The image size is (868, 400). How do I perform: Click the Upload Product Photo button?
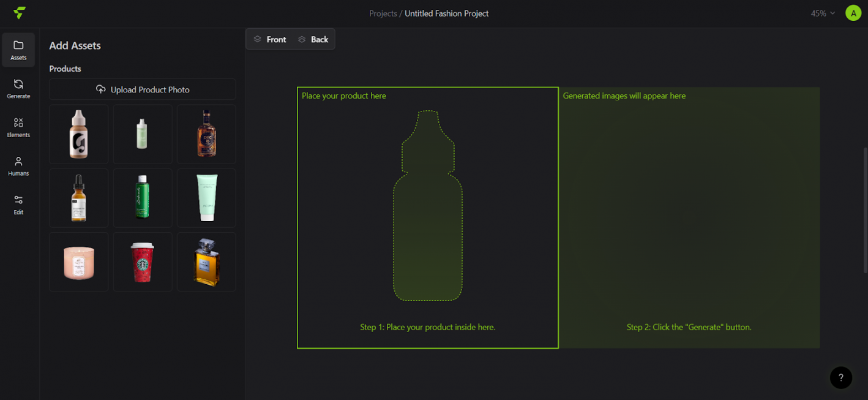pyautogui.click(x=143, y=89)
